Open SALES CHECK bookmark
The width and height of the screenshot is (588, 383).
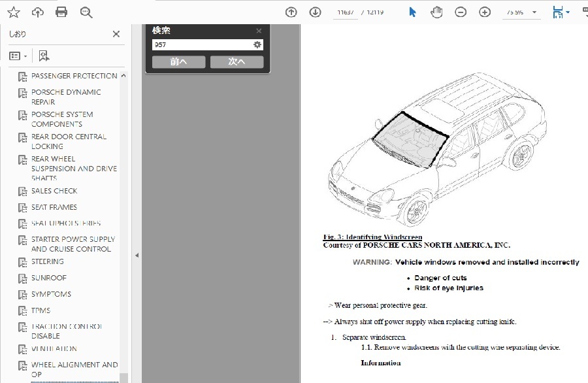[x=54, y=191]
